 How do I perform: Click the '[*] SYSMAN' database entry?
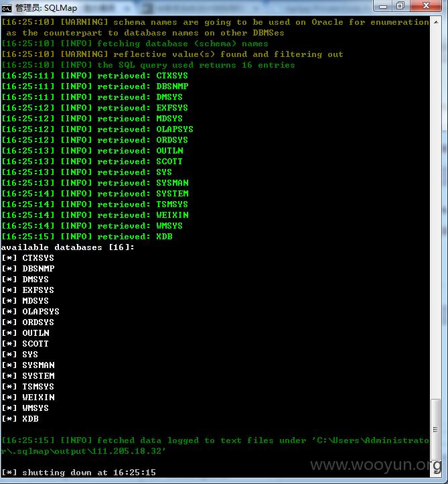tap(28, 365)
